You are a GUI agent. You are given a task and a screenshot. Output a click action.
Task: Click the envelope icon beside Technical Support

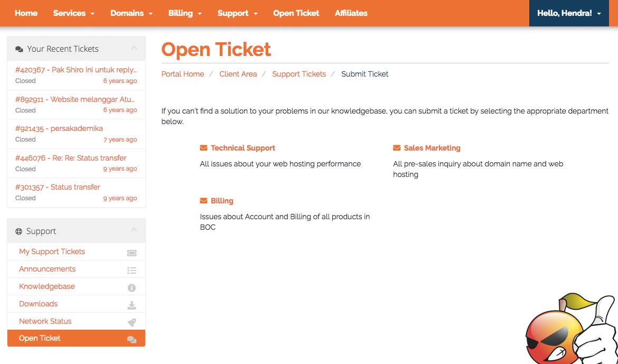coord(203,148)
